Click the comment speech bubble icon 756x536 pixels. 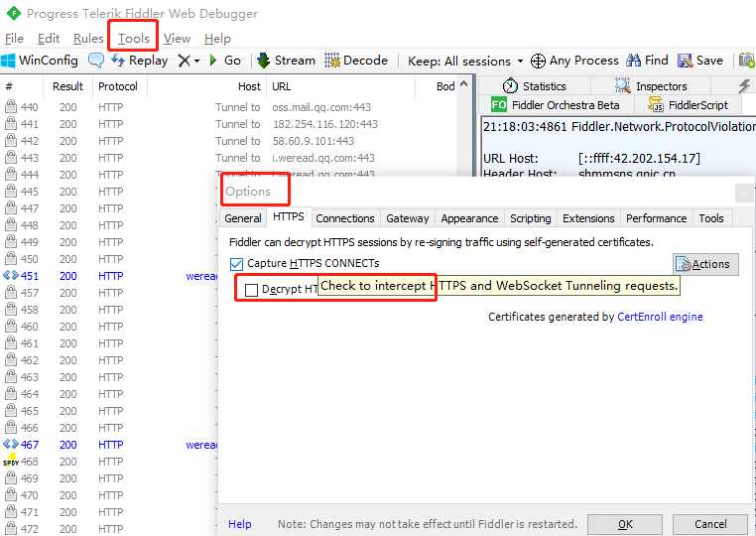96,61
